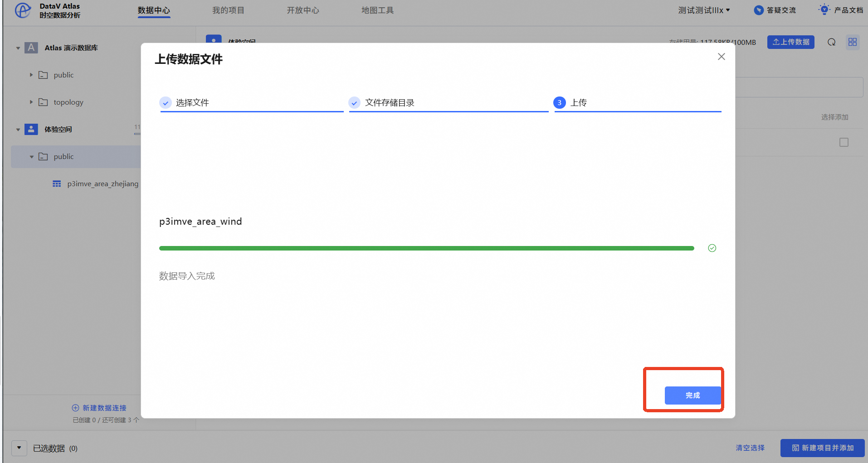868x463 pixels.
Task: Open 产品文档 lightbulb icon
Action: click(824, 10)
